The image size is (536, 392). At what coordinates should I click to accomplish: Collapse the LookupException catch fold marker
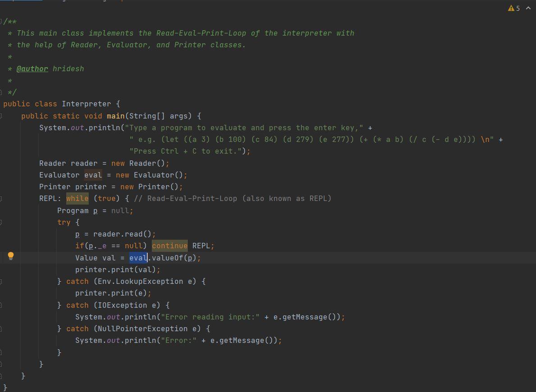click(1, 282)
